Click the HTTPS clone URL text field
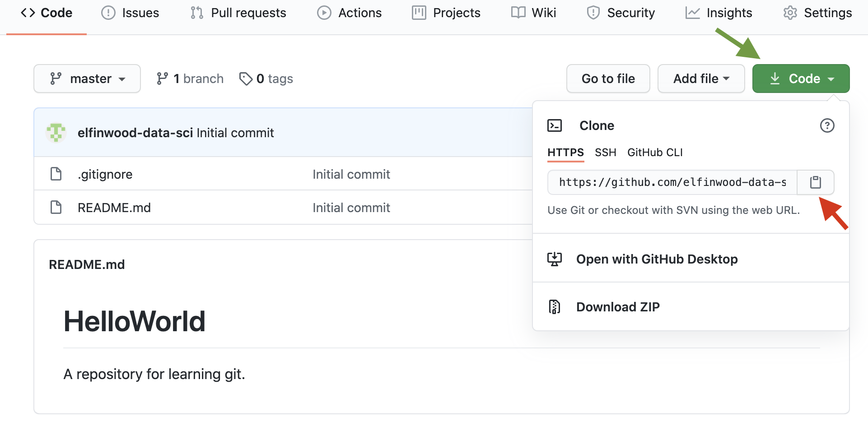Viewport: 868px width, 426px height. tap(672, 182)
